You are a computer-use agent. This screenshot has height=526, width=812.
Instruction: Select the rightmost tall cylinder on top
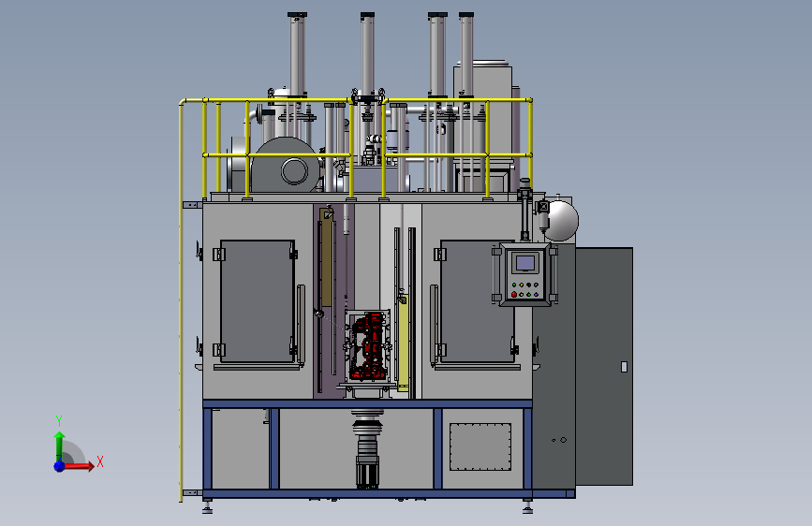click(466, 54)
